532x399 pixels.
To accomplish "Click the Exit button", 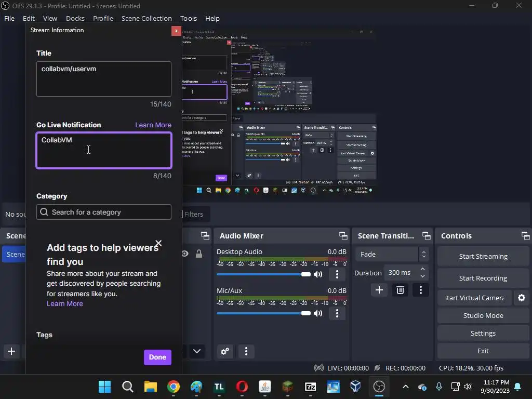I will (483, 351).
